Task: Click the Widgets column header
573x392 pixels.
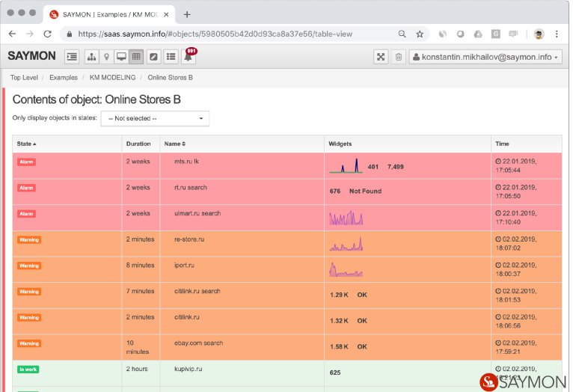Action: (340, 144)
